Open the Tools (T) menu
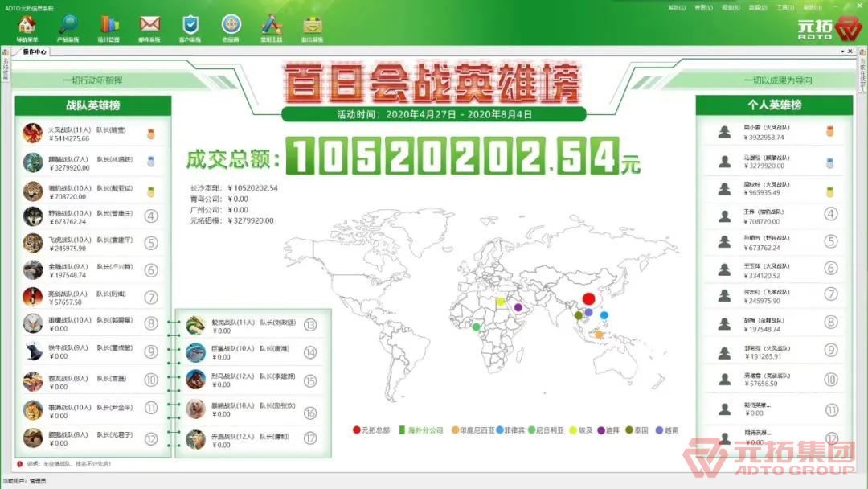Image resolution: width=868 pixels, height=489 pixels. coord(784,8)
